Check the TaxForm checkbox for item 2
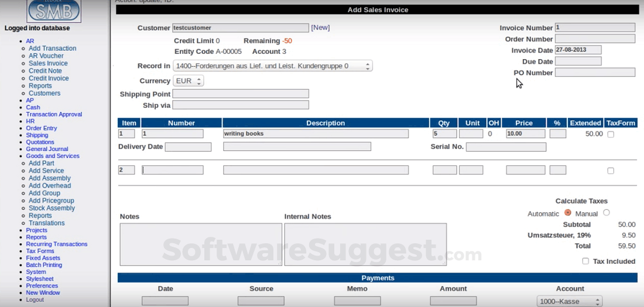644x307 pixels. click(611, 171)
